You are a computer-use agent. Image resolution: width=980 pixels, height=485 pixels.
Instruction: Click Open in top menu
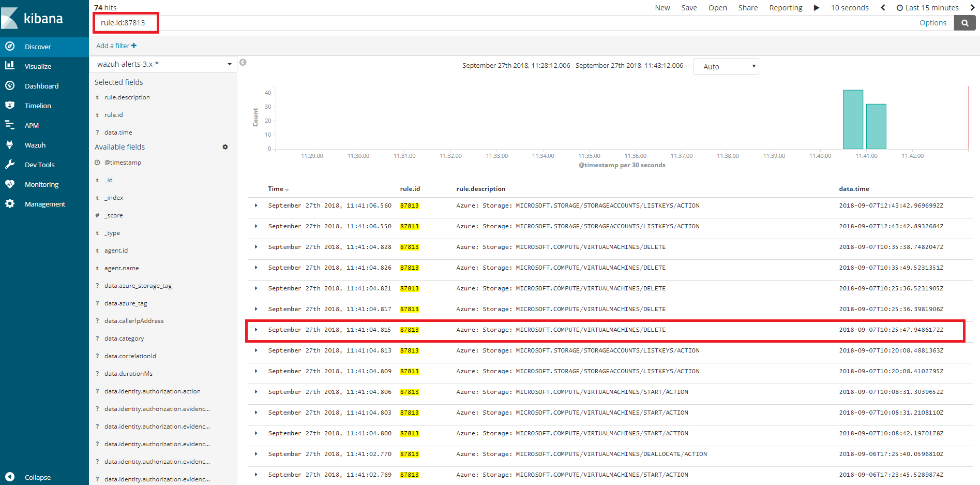click(718, 8)
